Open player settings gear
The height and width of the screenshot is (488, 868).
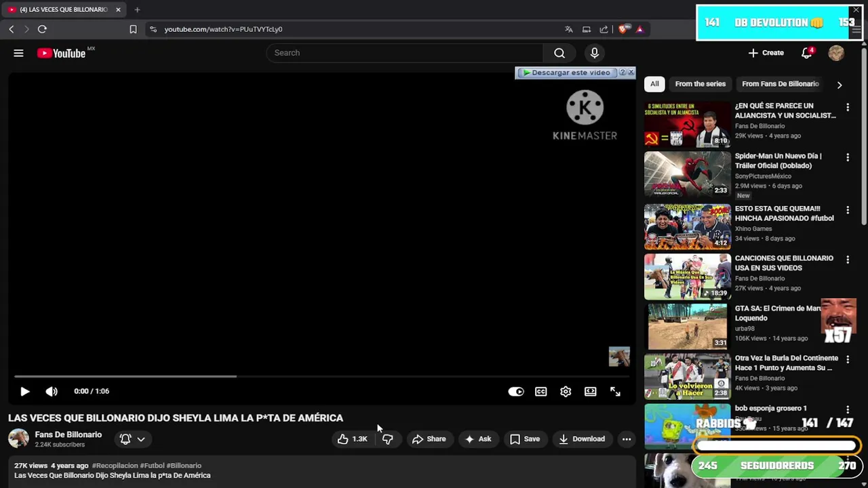pyautogui.click(x=566, y=391)
